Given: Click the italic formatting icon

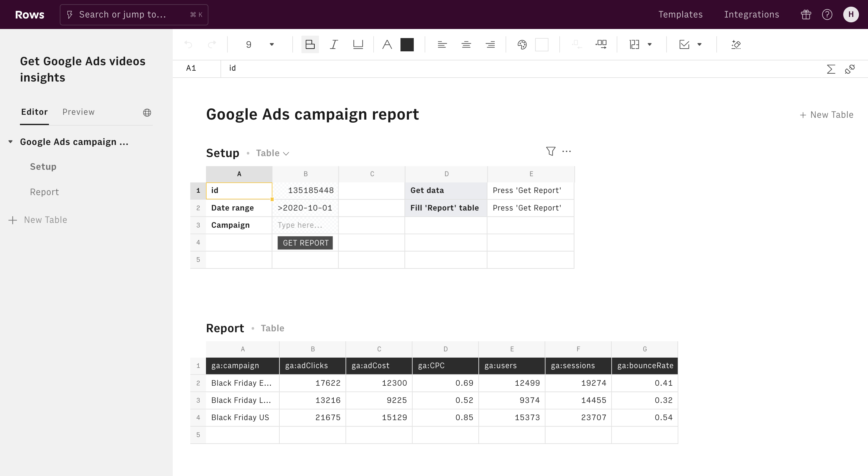Looking at the screenshot, I should 333,45.
